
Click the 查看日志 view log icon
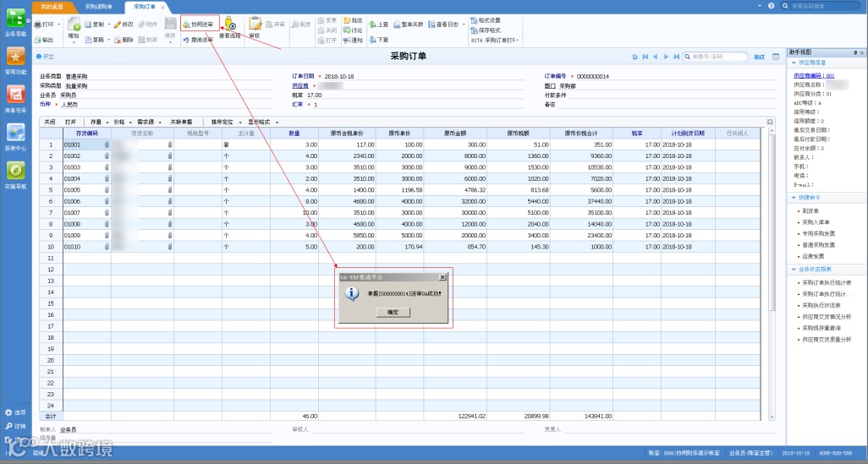point(431,25)
